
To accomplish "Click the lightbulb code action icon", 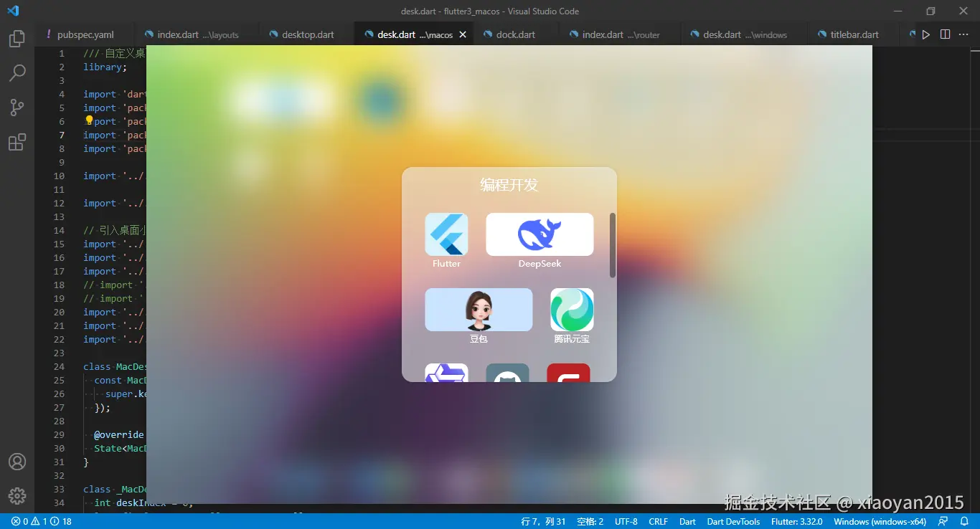I will click(x=89, y=120).
